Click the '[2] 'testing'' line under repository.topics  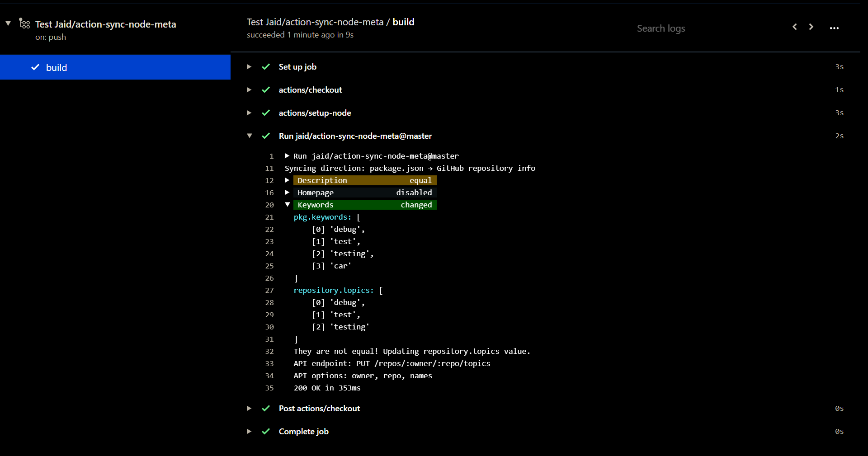340,327
